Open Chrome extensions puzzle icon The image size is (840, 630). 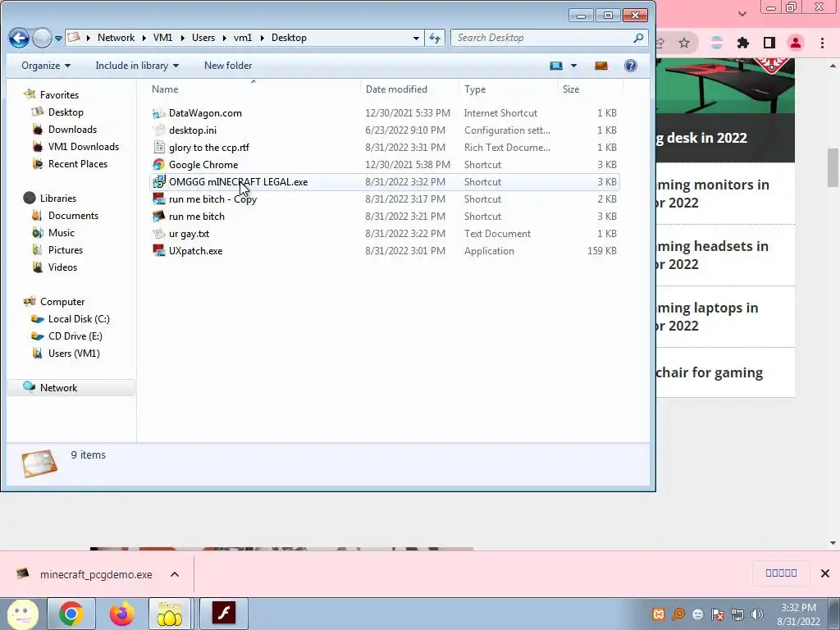tap(743, 43)
